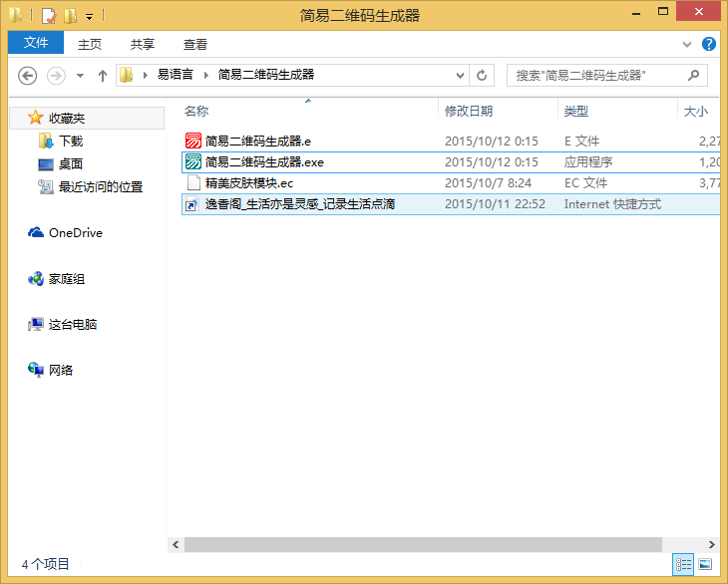Click the left arrow of the horizontal scrollbar
Image resolution: width=728 pixels, height=584 pixels.
[176, 544]
